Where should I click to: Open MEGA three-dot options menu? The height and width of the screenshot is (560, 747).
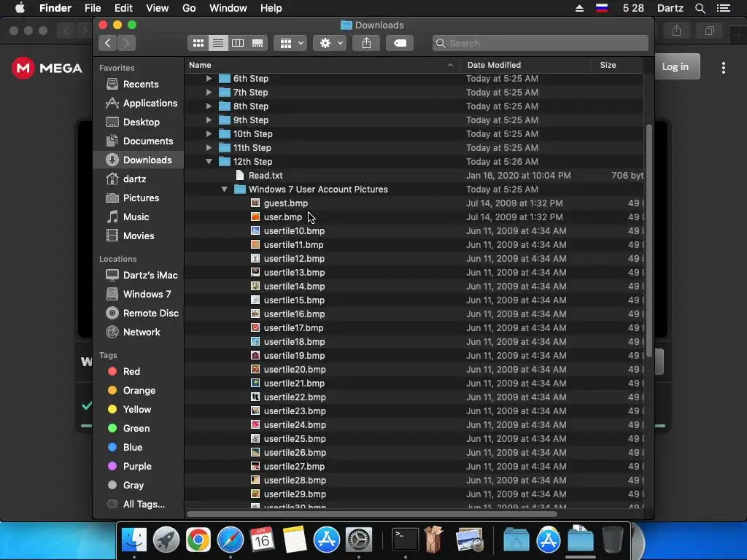[x=723, y=68]
